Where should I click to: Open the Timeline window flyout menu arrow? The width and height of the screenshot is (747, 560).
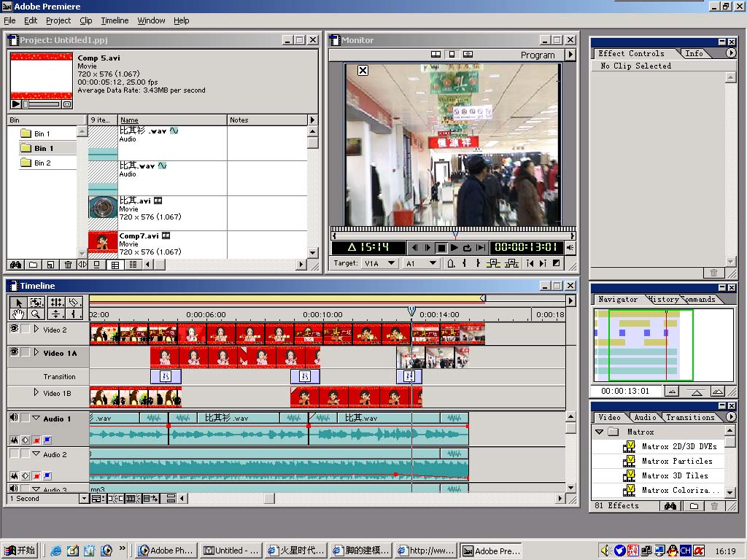coord(570,300)
